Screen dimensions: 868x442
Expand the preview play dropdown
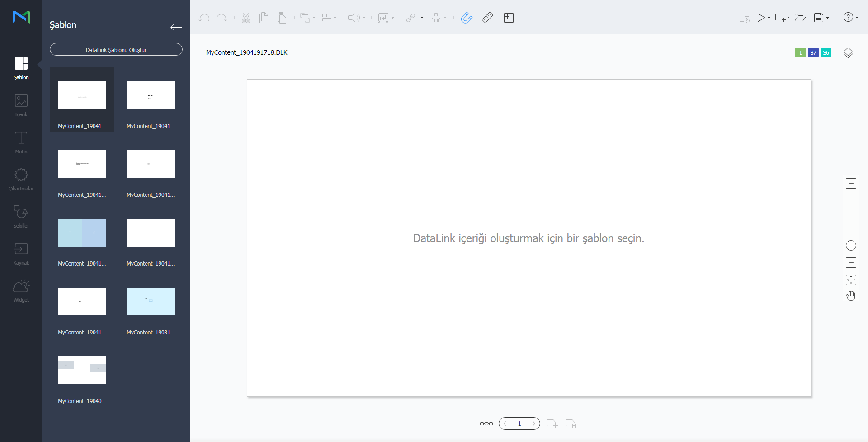[769, 18]
